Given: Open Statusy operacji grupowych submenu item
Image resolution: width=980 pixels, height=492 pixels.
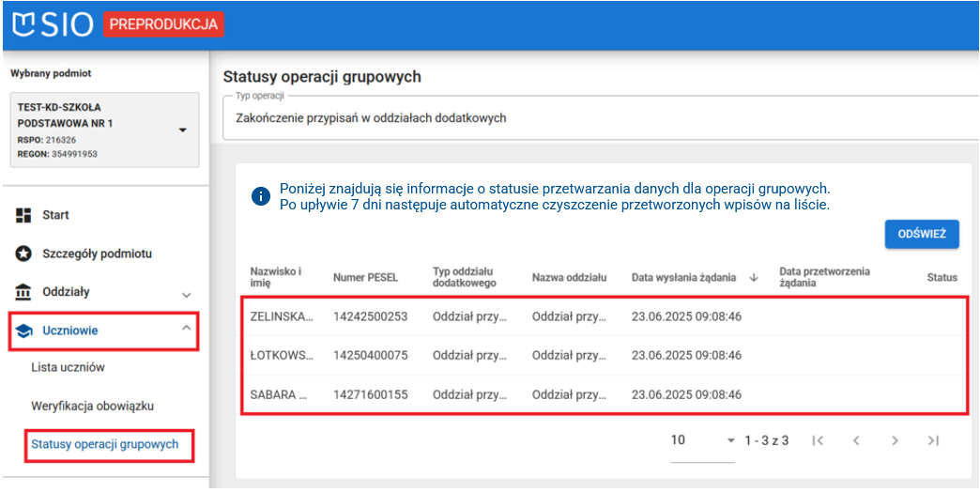Looking at the screenshot, I should [x=105, y=444].
